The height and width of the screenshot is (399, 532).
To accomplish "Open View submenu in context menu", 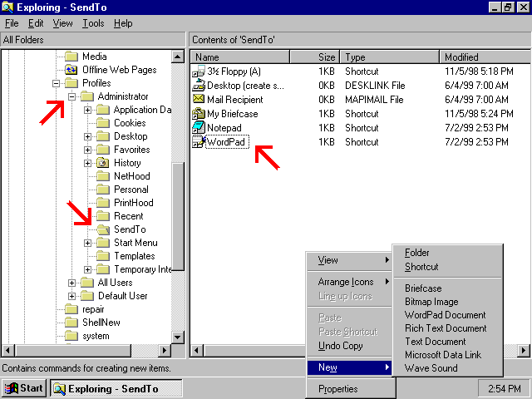I will [349, 260].
